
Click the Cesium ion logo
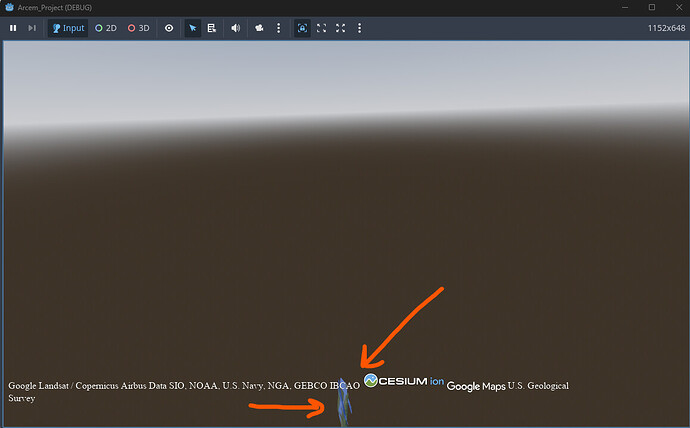[404, 381]
